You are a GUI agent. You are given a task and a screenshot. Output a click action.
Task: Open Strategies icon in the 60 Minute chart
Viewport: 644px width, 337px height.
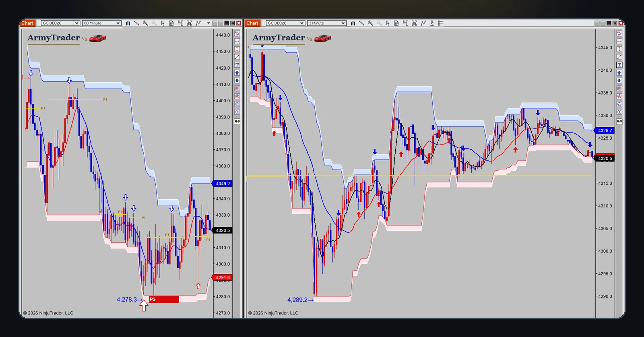point(198,23)
